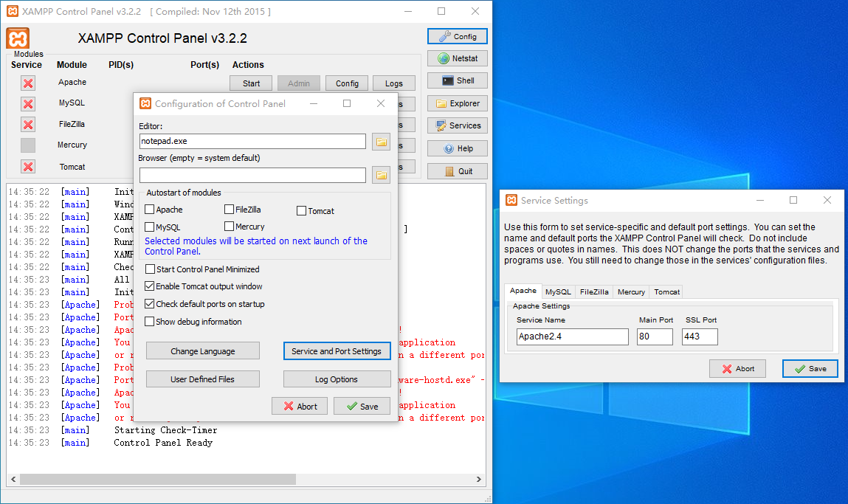The width and height of the screenshot is (848, 504).
Task: Enable Mercury autostart checkbox
Action: click(230, 226)
